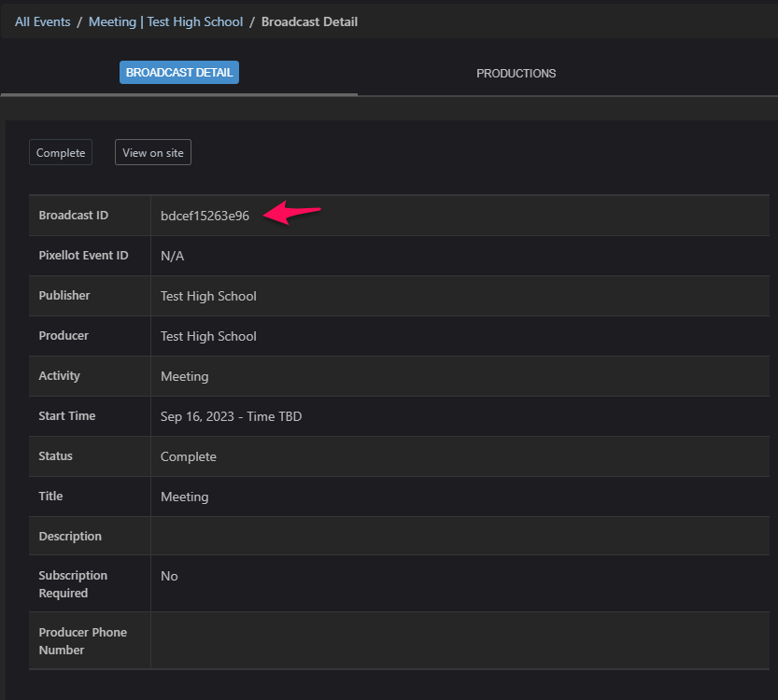Screen dimensions: 778x700
Task: Click the Complete button above the table
Action: point(61,152)
